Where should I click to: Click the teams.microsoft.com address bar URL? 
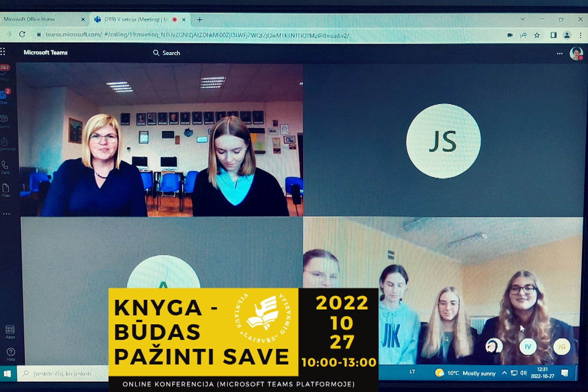click(197, 35)
